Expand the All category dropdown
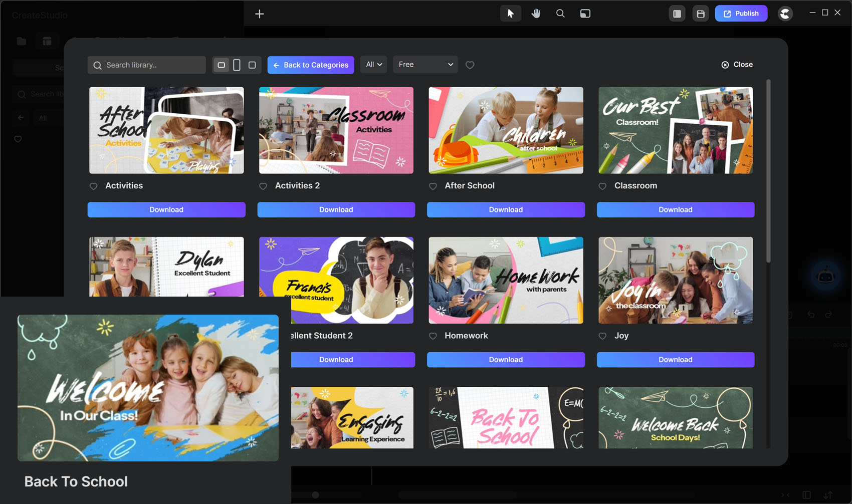The image size is (852, 504). [x=373, y=65]
